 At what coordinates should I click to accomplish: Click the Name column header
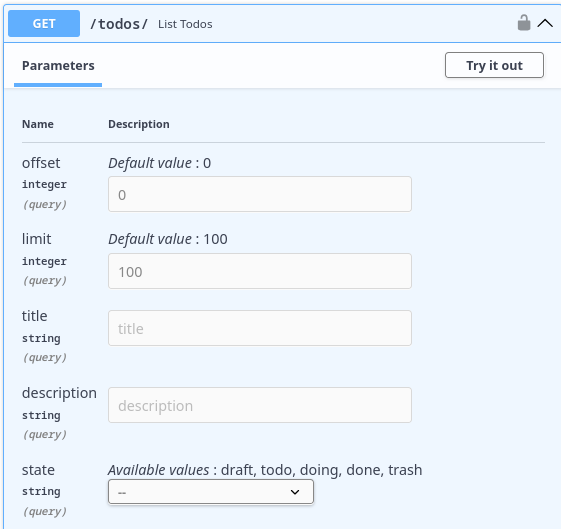(x=38, y=124)
